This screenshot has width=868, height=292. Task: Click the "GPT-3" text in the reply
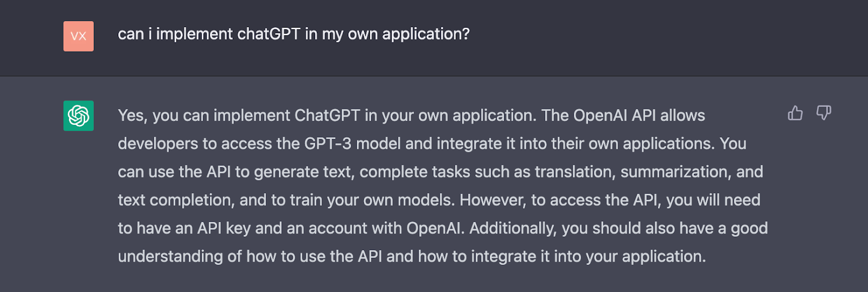click(x=328, y=144)
